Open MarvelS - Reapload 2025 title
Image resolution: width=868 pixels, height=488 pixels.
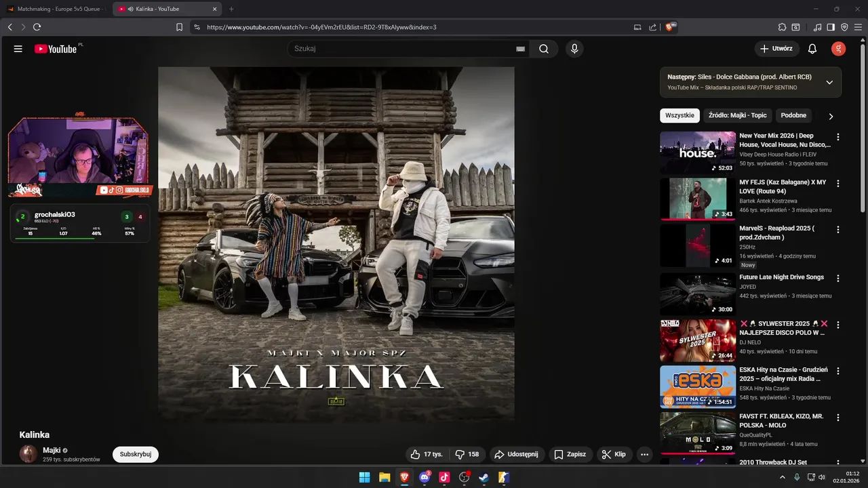[777, 232]
